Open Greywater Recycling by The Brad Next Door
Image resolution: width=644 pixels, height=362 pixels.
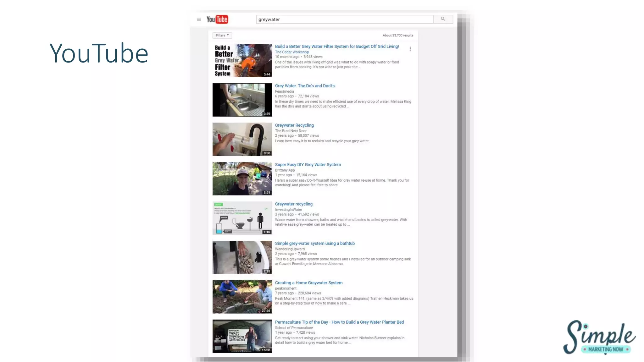pos(294,125)
